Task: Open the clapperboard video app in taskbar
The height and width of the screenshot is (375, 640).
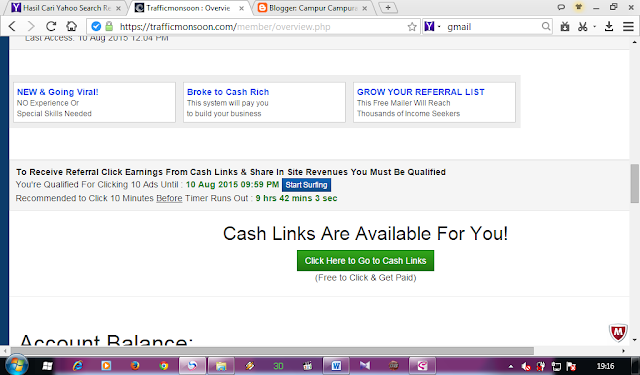Action: click(x=307, y=366)
